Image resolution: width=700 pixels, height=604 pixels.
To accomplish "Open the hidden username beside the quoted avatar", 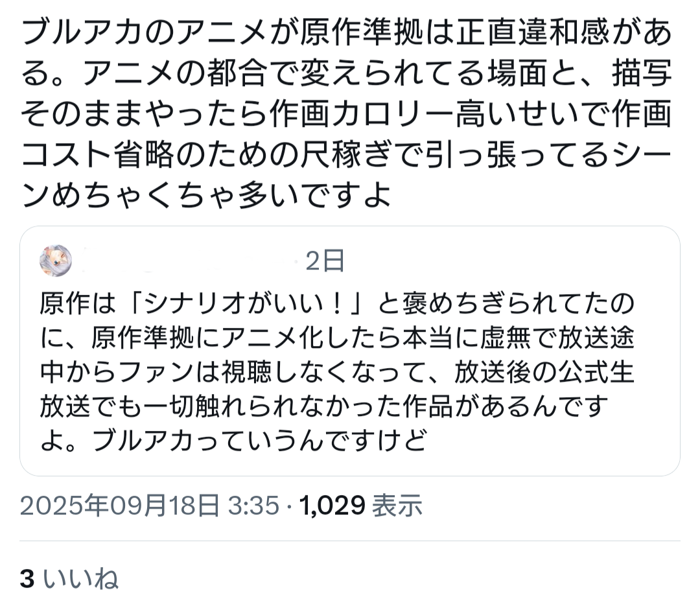I will click(x=187, y=261).
